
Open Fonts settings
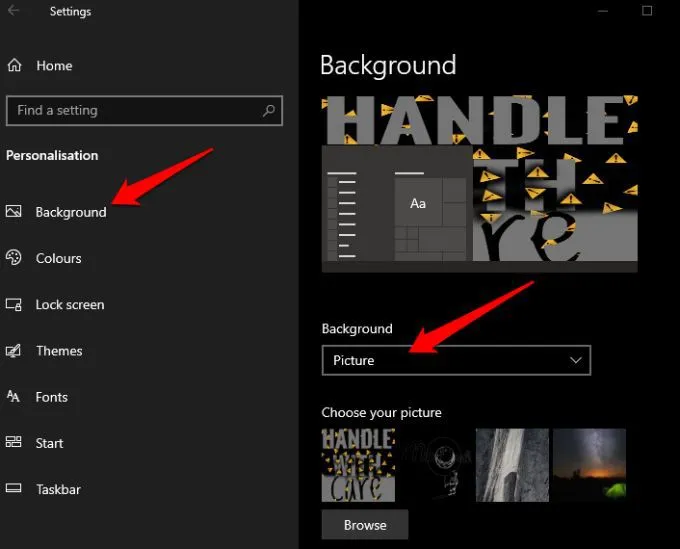(x=52, y=397)
